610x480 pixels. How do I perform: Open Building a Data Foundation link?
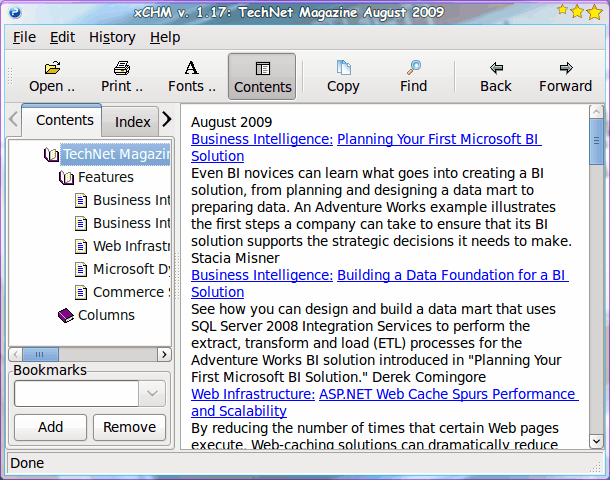[x=453, y=275]
